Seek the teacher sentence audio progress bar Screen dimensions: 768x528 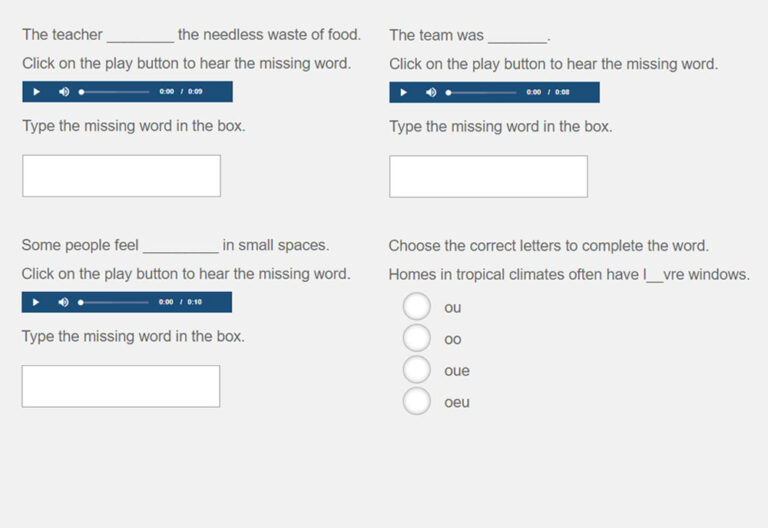(x=114, y=92)
